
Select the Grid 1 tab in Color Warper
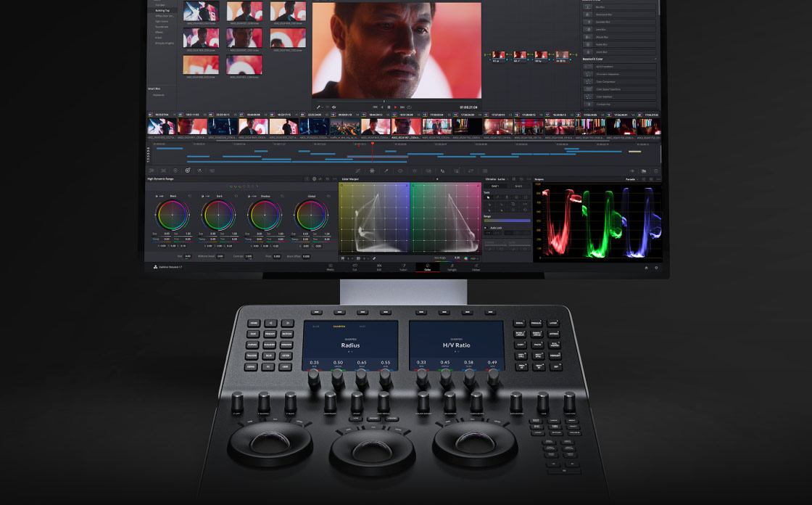(495, 186)
